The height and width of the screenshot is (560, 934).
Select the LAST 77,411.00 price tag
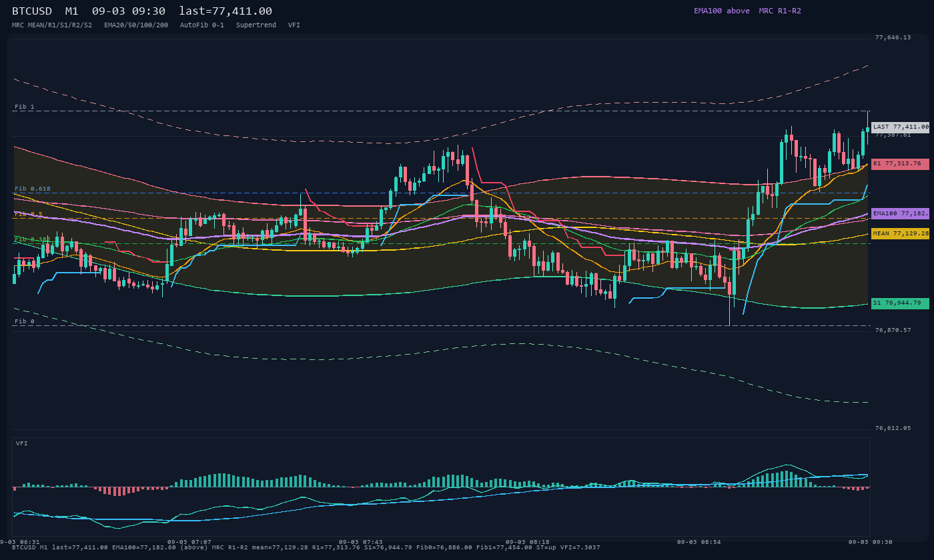click(901, 127)
